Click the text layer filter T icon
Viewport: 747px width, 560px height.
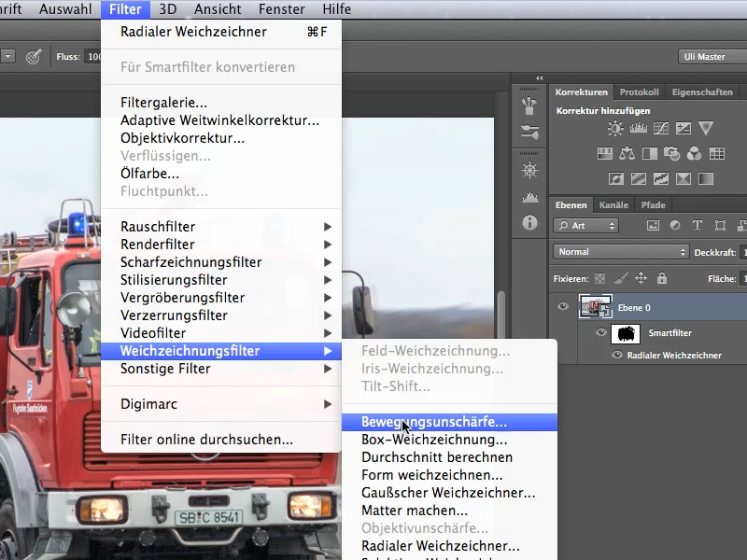point(697,225)
